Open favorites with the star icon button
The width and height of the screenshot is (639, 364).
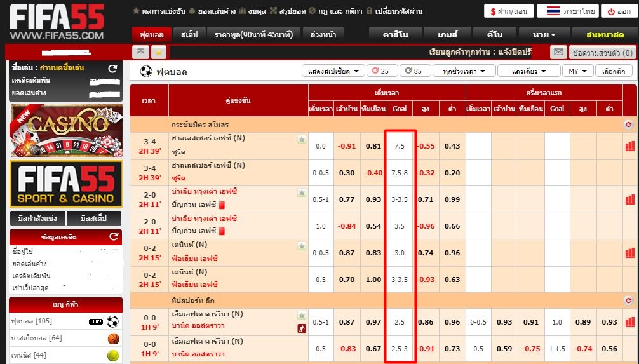pos(159,52)
